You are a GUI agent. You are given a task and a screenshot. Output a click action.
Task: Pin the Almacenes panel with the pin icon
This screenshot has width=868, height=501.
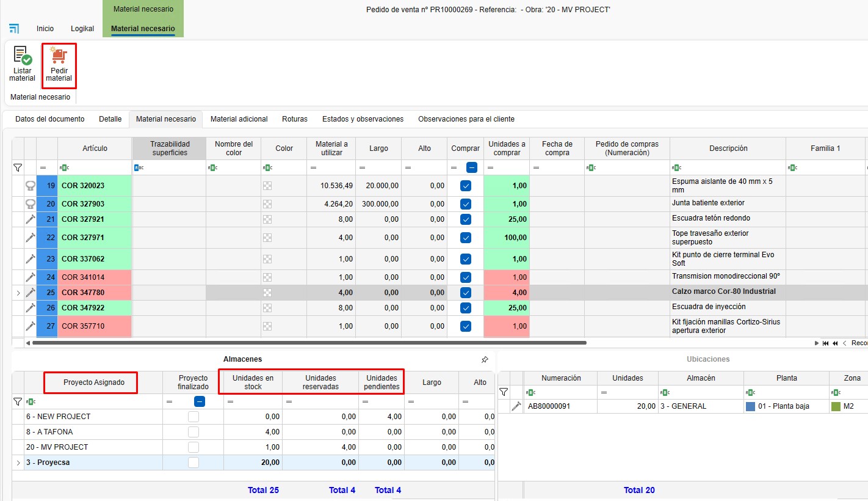click(485, 360)
